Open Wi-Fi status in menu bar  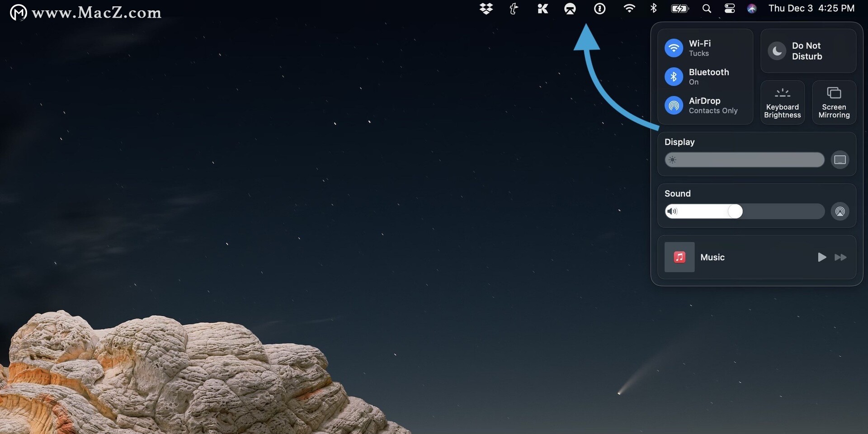[629, 8]
